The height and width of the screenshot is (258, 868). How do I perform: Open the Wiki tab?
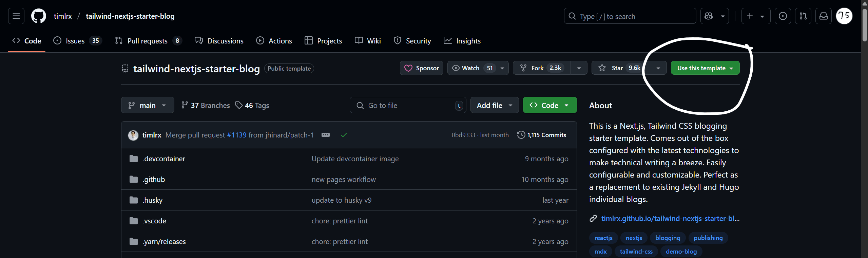[x=368, y=41]
